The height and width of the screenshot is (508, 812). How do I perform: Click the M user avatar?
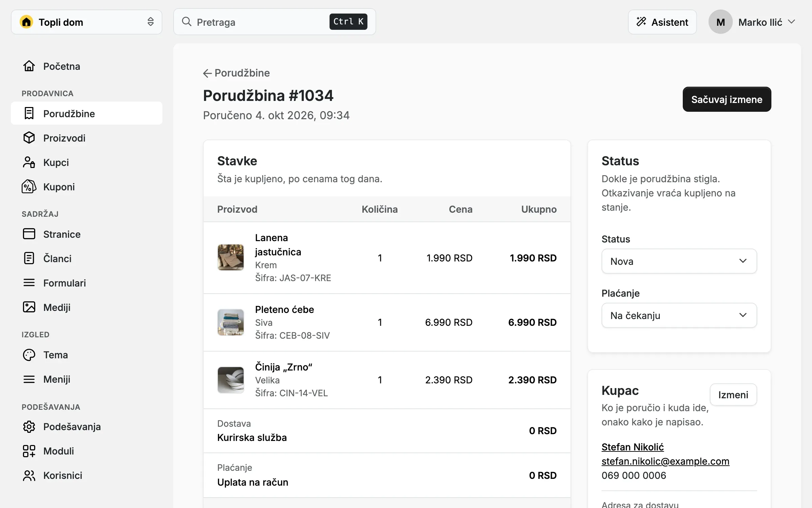[721, 22]
